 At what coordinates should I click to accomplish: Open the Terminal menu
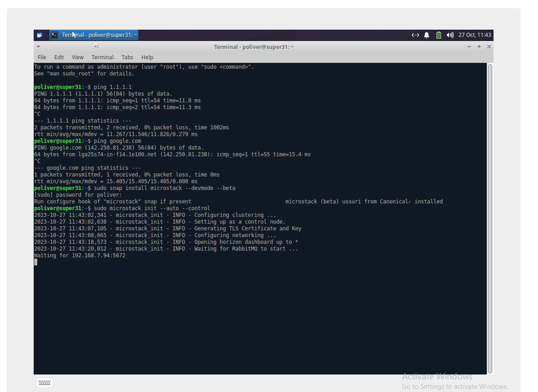(x=102, y=57)
